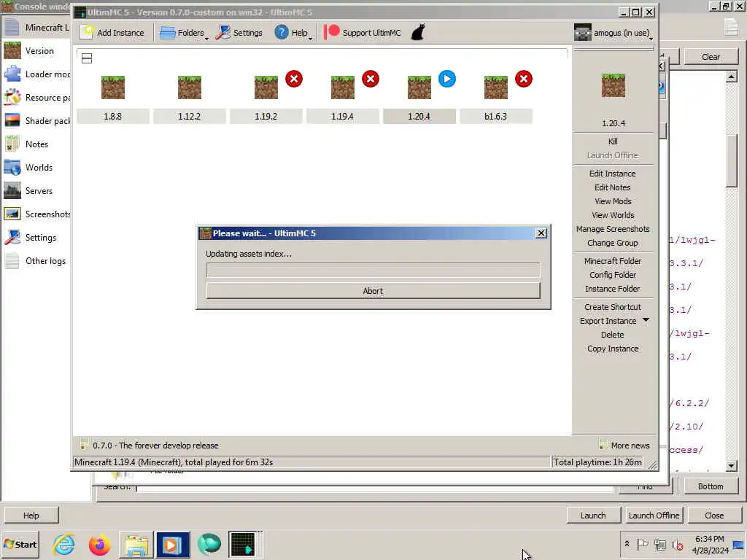Click the red error badge on 1.19.4
The image size is (747, 560).
coord(371,79)
